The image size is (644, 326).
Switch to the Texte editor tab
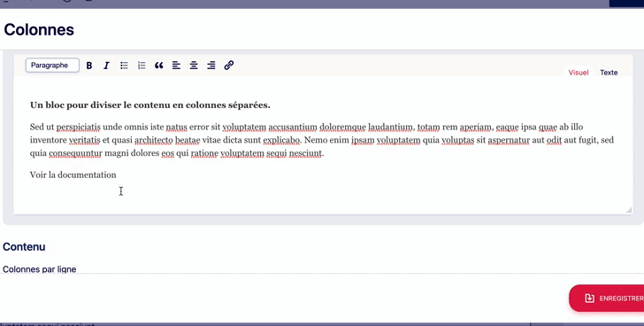point(609,73)
